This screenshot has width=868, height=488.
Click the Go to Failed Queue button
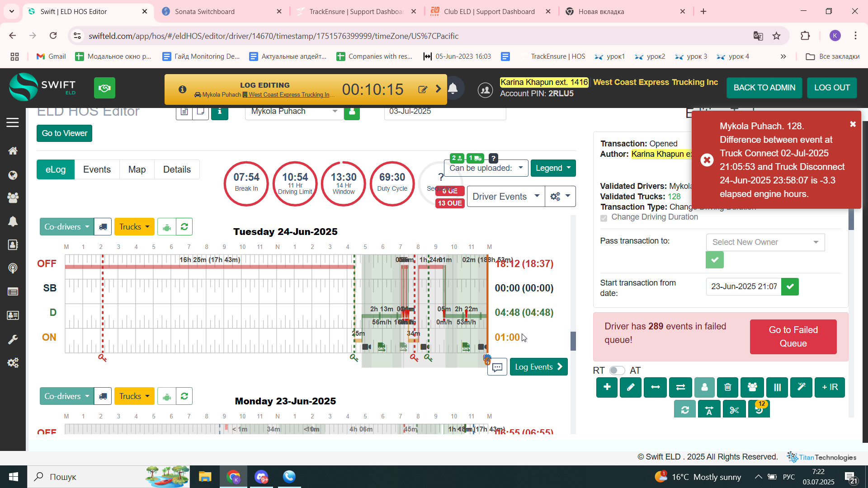coord(793,337)
